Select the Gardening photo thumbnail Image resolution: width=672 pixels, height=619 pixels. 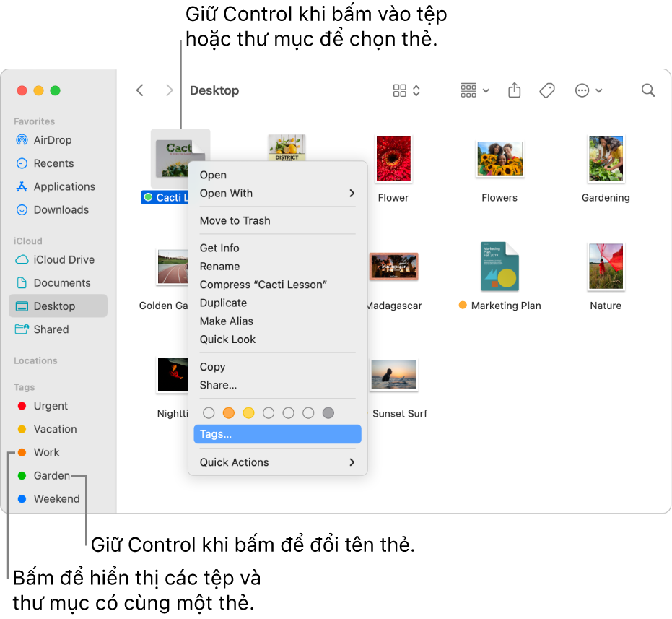(606, 158)
